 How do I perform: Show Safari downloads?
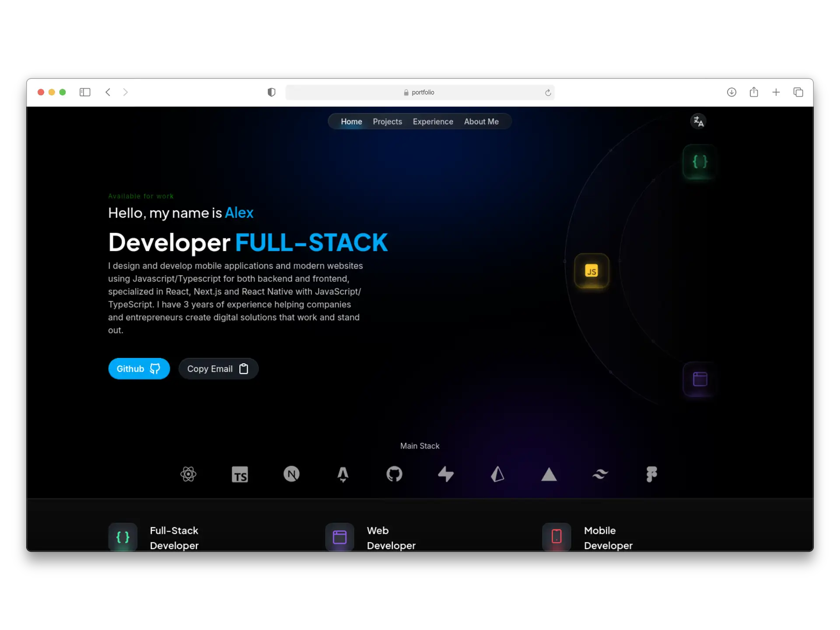731,92
